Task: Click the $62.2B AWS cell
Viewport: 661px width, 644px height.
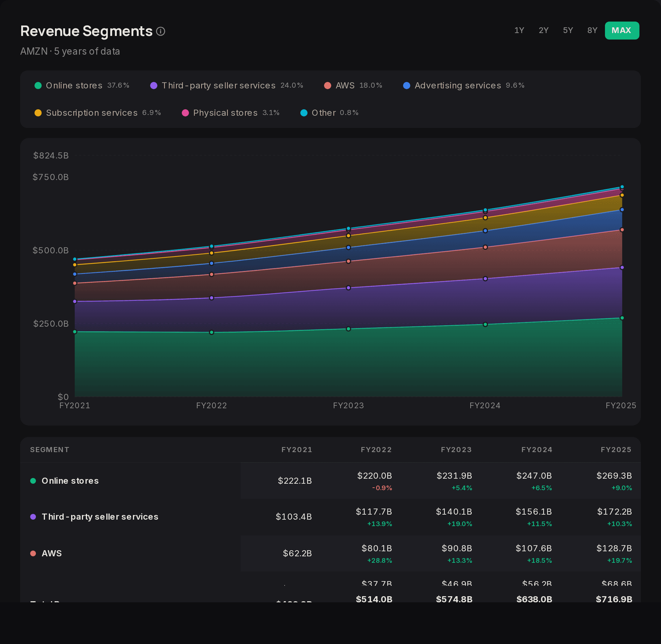Action: click(297, 553)
